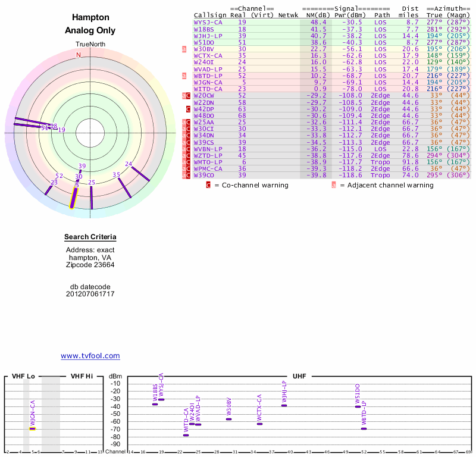
Task: Click the W18BS callsign in the table
Action: 204,29
